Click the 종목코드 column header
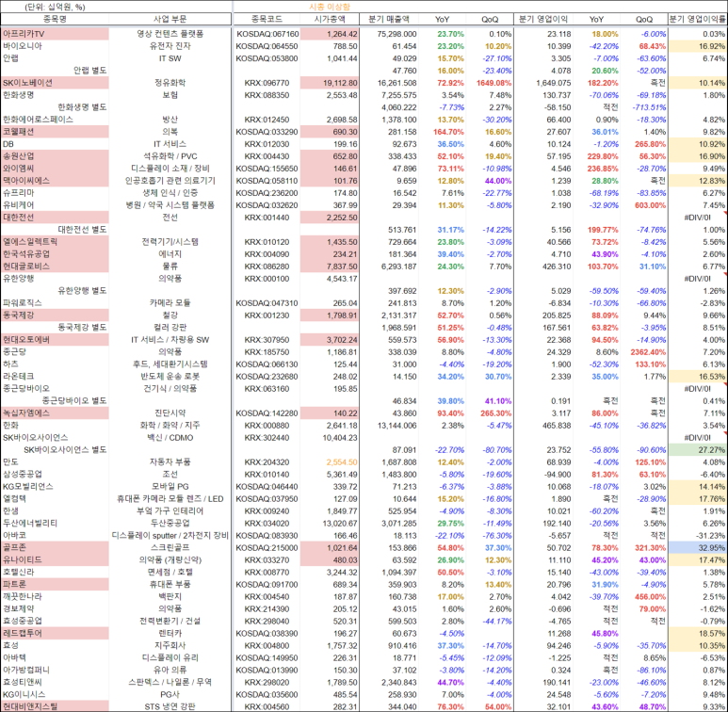The image size is (728, 712). pos(267,19)
